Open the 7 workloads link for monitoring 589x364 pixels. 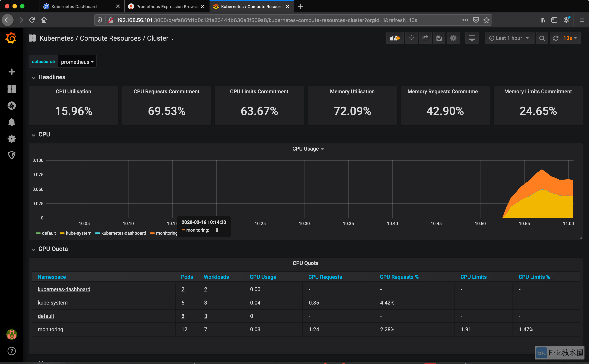(206, 329)
